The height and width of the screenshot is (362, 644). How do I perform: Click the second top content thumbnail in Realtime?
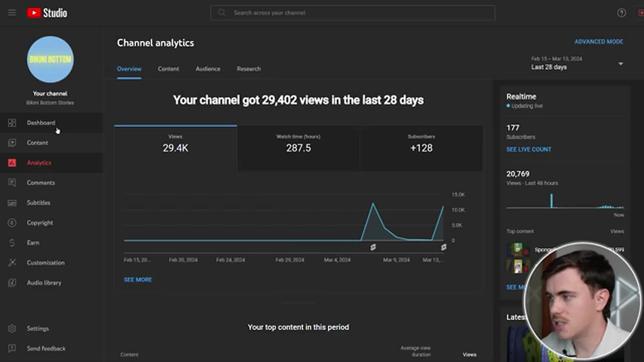point(518,266)
